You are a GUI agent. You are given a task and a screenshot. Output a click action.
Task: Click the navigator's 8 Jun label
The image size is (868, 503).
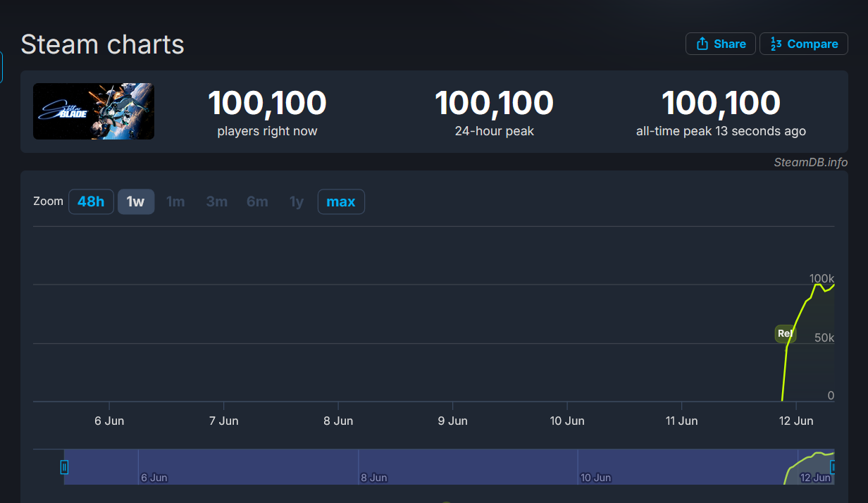tap(374, 478)
